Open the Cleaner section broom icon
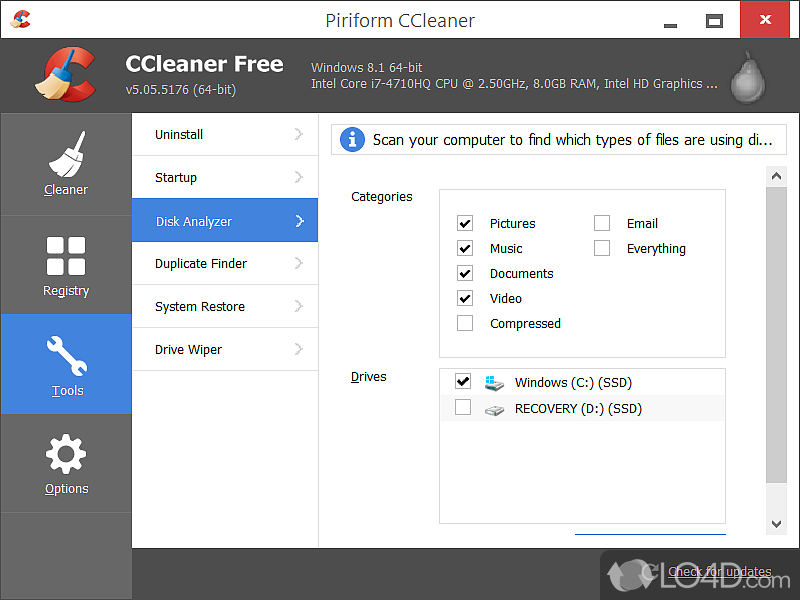 click(x=67, y=154)
